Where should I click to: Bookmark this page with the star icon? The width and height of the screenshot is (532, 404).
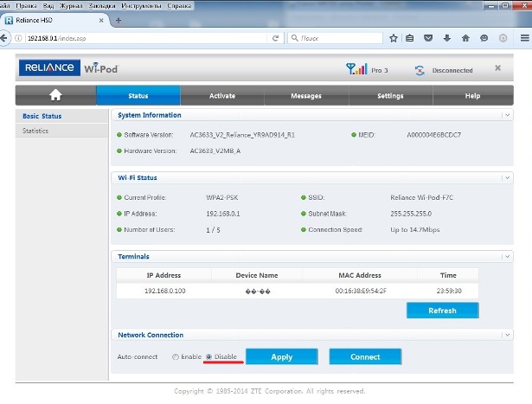394,38
